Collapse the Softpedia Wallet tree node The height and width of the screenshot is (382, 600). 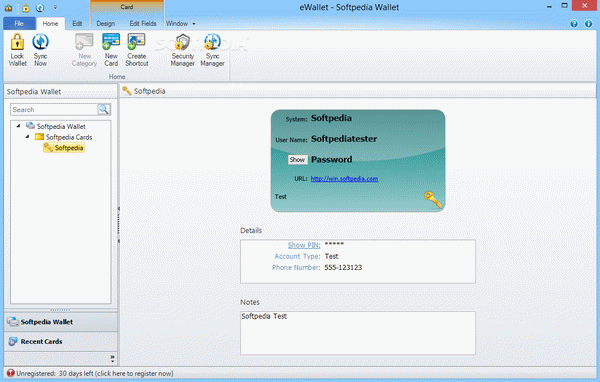pyautogui.click(x=18, y=126)
